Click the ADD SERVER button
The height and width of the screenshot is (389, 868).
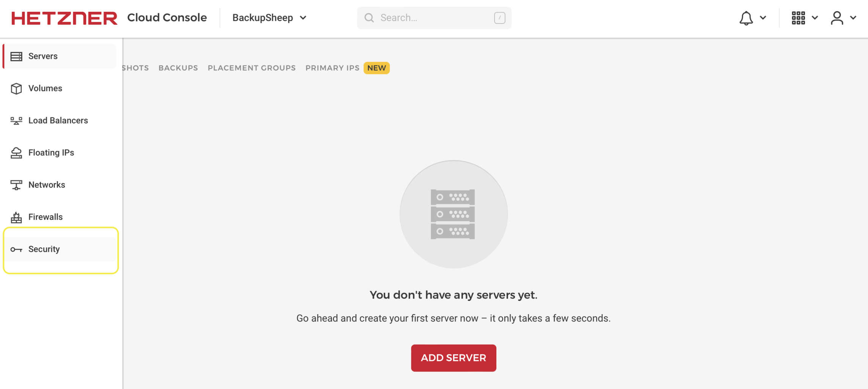pos(454,358)
